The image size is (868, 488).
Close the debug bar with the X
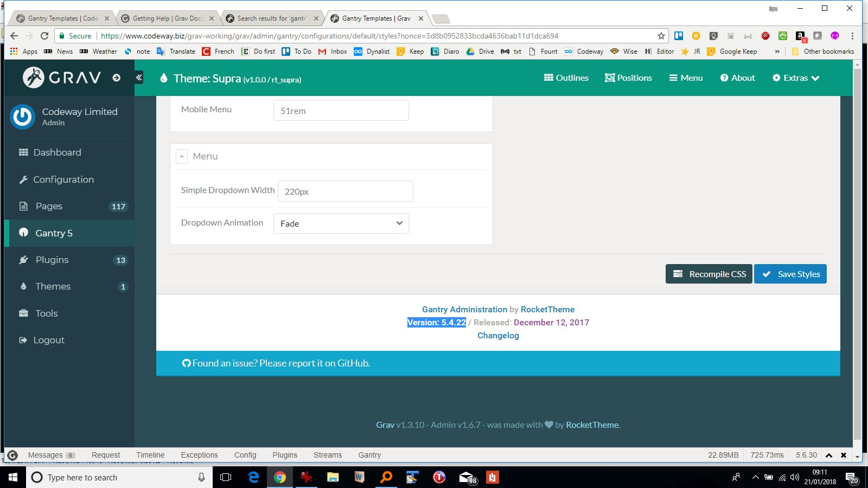tap(844, 455)
